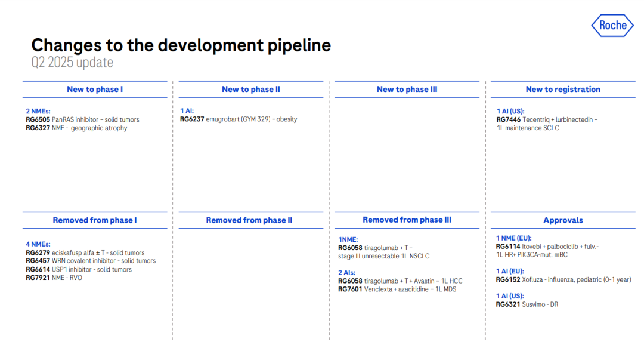
Task: Select the RG6279 eciskafusp alfa line
Action: click(x=85, y=253)
